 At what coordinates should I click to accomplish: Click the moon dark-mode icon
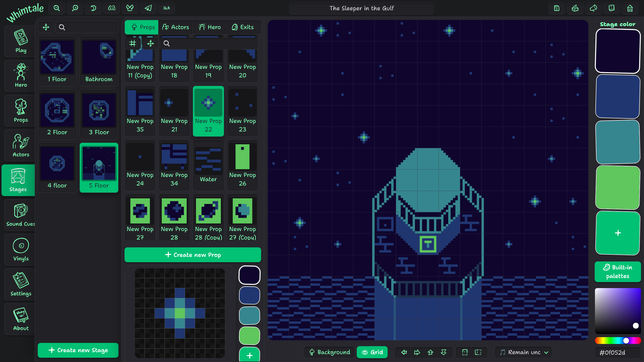point(93,8)
